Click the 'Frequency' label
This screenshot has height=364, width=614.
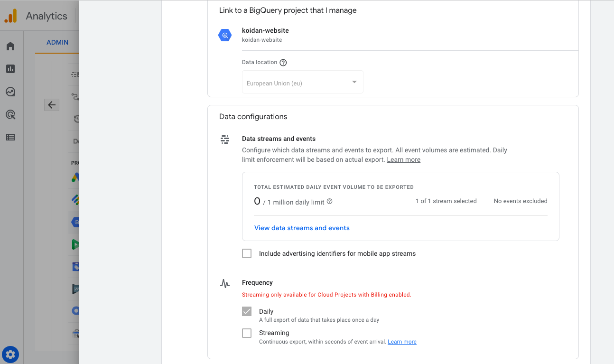coord(257,282)
